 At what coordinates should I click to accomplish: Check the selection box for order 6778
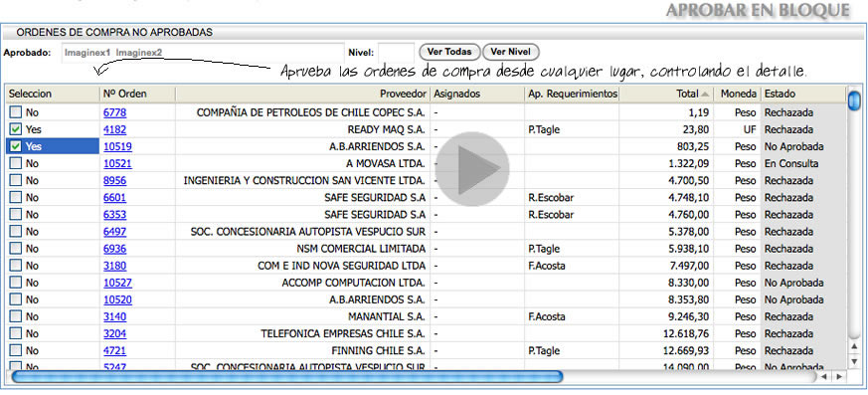[x=16, y=112]
